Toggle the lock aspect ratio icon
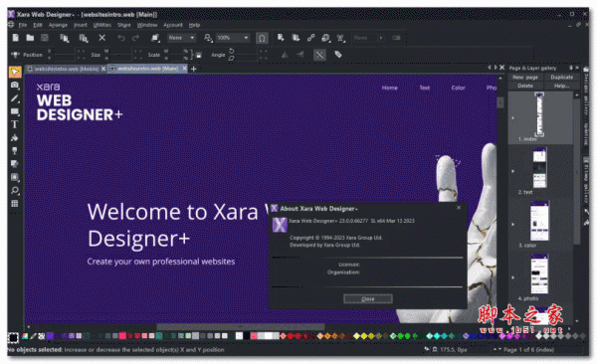 pos(198,56)
